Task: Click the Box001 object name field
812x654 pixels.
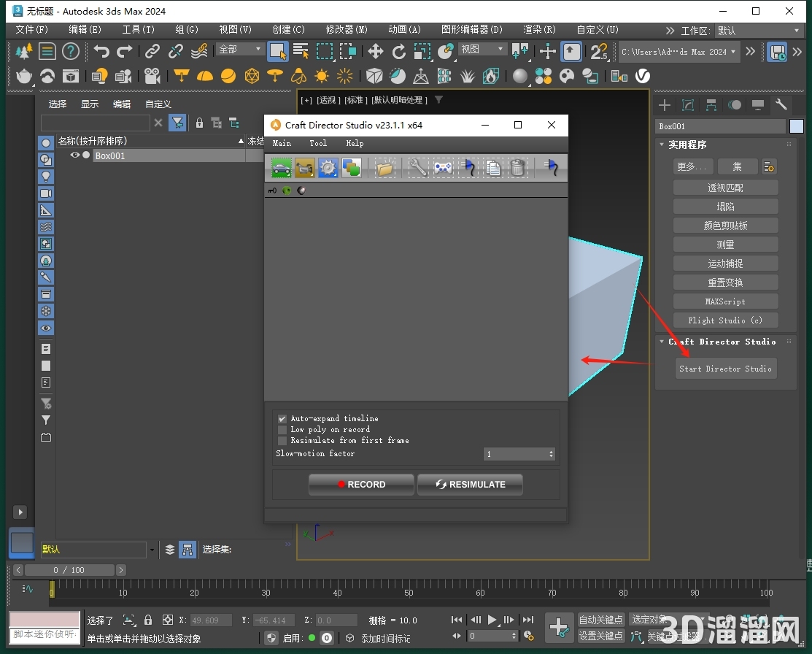Action: (x=720, y=126)
